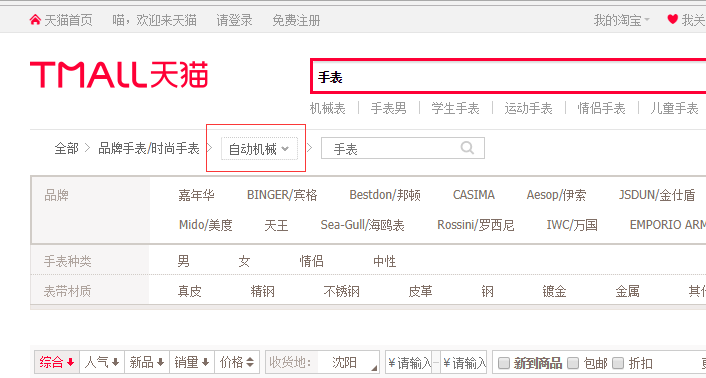Select the 机械表 suggested search
The height and width of the screenshot is (378, 706).
coord(328,108)
